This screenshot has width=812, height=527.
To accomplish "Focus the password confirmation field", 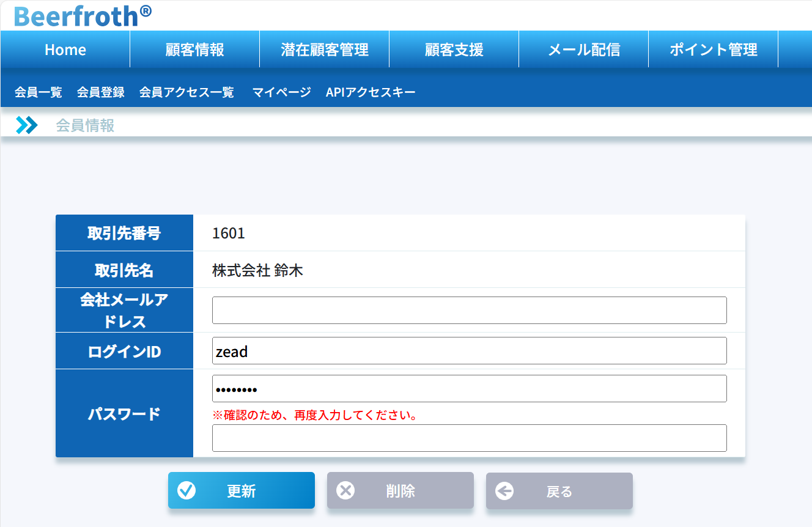I will click(x=469, y=438).
